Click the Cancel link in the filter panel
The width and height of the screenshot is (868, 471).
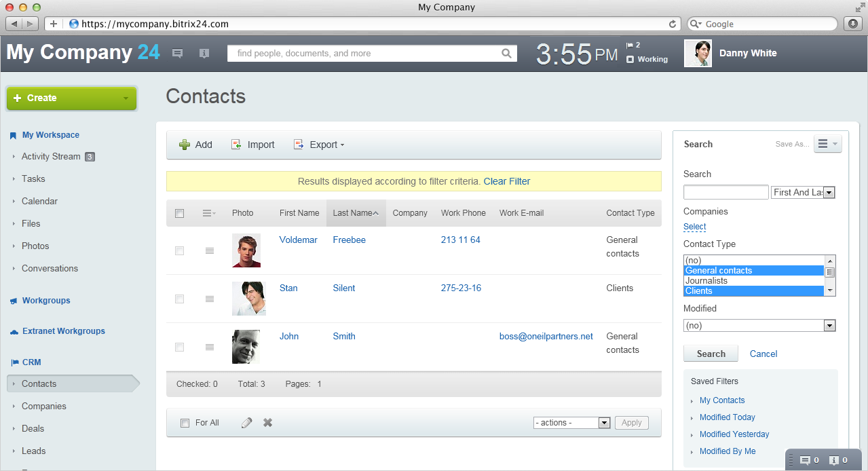click(763, 354)
